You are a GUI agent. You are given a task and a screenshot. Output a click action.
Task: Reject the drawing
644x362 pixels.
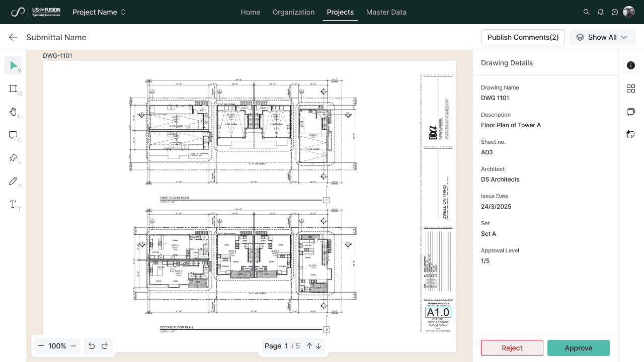click(x=512, y=348)
